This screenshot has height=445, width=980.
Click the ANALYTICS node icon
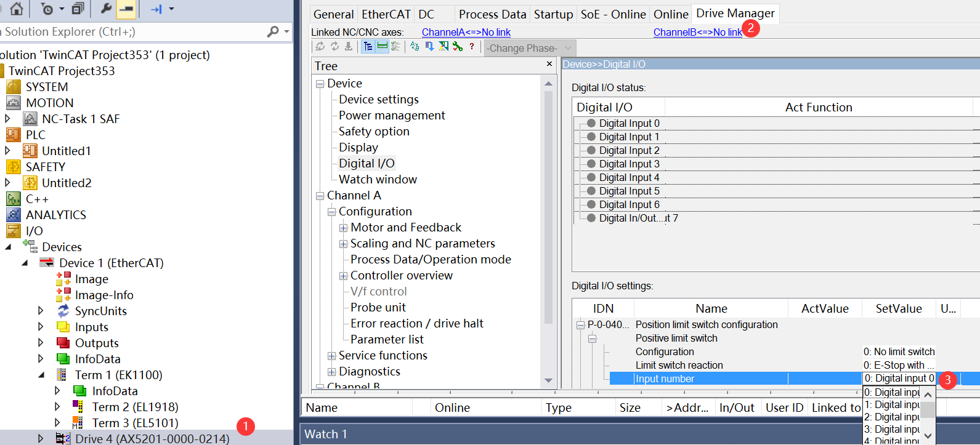click(14, 215)
